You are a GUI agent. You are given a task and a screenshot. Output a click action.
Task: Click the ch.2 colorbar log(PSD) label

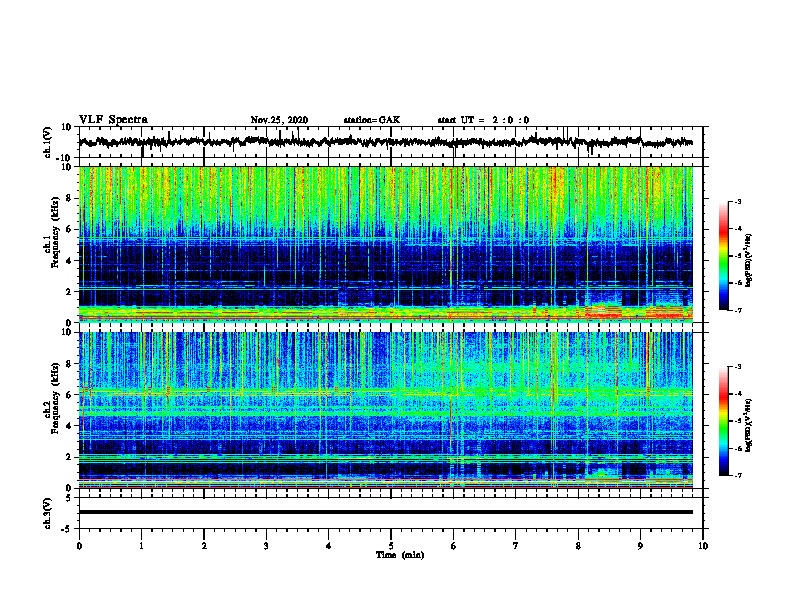749,425
